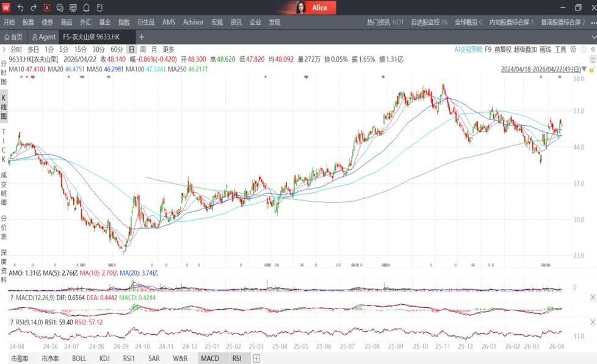Switch chart period to 周 (weekly)
Viewport: 597px width, 364px height.
[x=143, y=49]
